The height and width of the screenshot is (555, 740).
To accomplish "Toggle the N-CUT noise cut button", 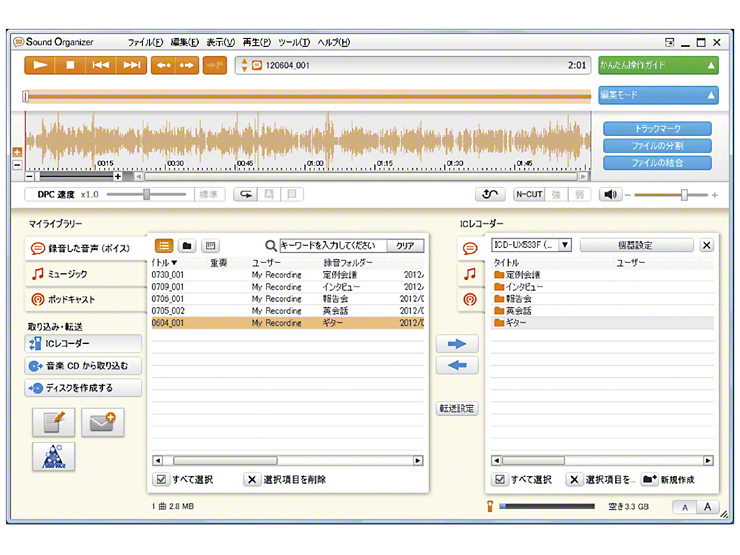I will pos(530,195).
